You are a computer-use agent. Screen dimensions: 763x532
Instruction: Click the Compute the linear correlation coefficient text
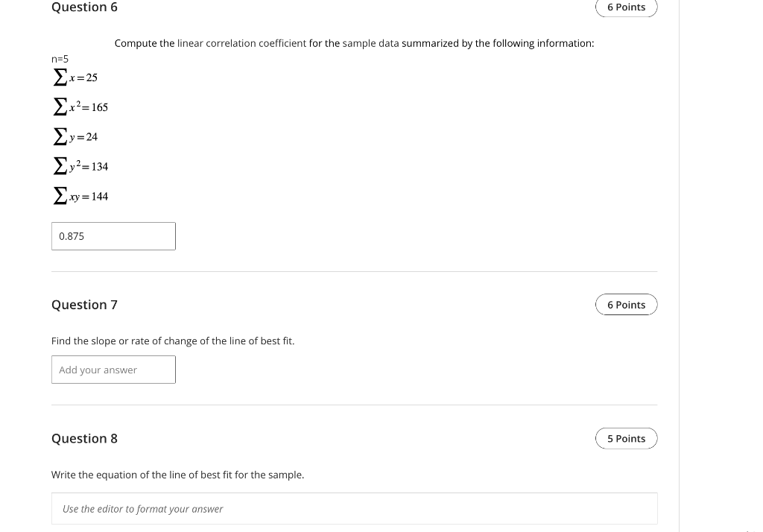(354, 43)
